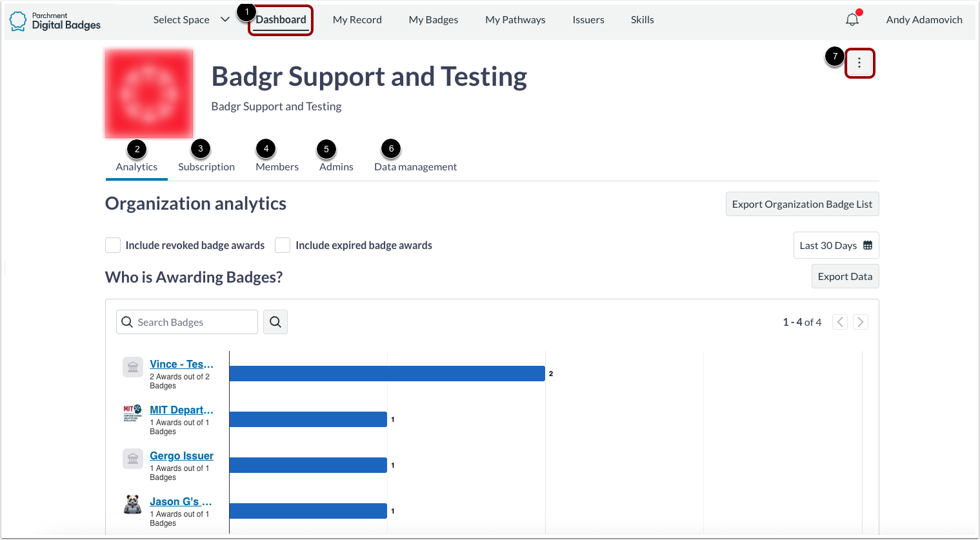This screenshot has height=540, width=980.
Task: Open the Members tab
Action: 277,166
